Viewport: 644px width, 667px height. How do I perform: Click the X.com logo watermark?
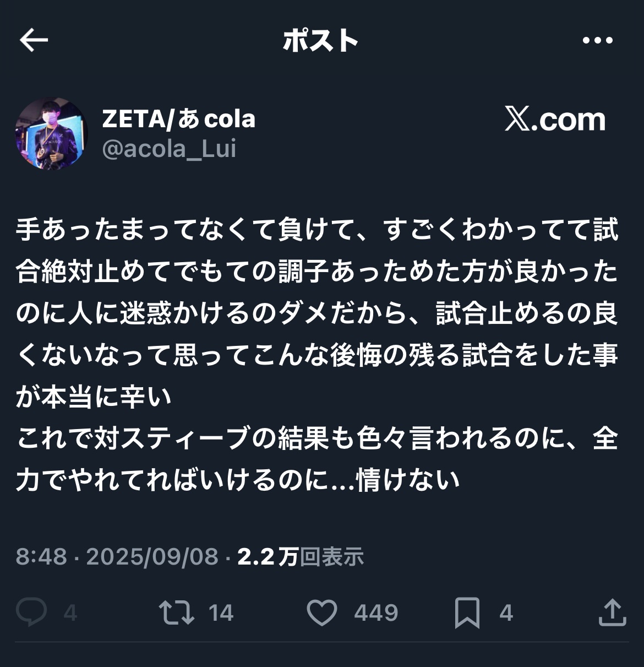tap(555, 119)
